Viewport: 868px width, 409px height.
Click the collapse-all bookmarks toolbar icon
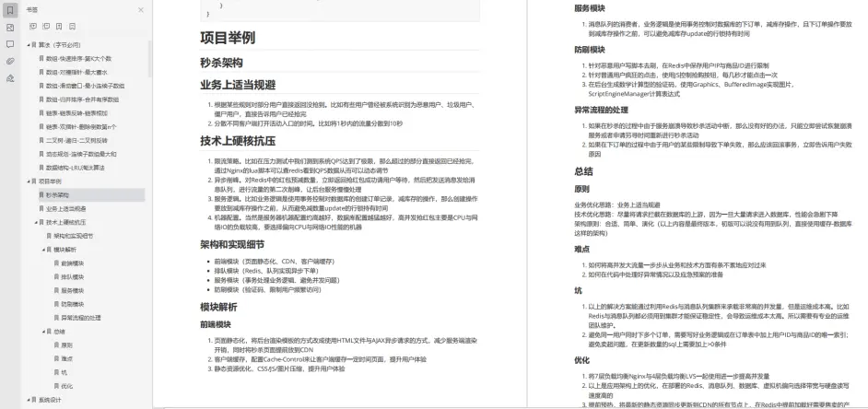pyautogui.click(x=46, y=26)
